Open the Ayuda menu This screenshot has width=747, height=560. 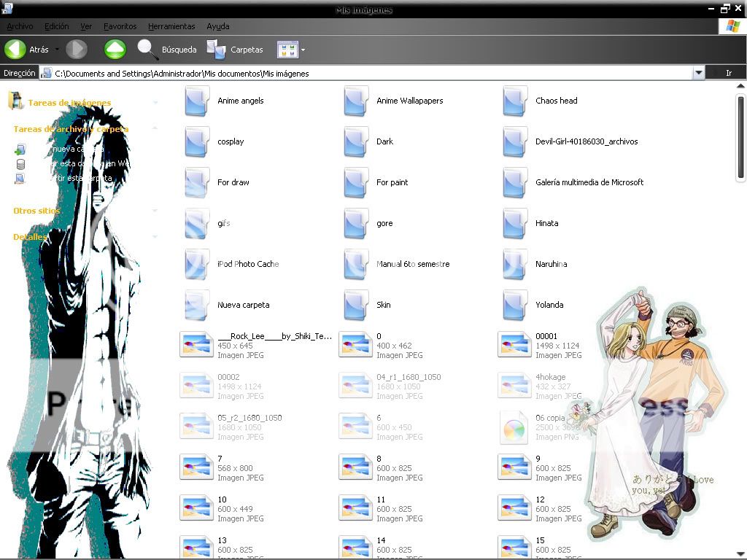coord(218,27)
